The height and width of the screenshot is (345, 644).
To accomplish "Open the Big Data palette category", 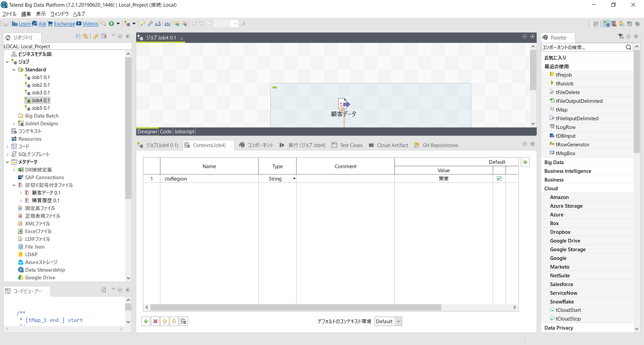I will [x=554, y=162].
